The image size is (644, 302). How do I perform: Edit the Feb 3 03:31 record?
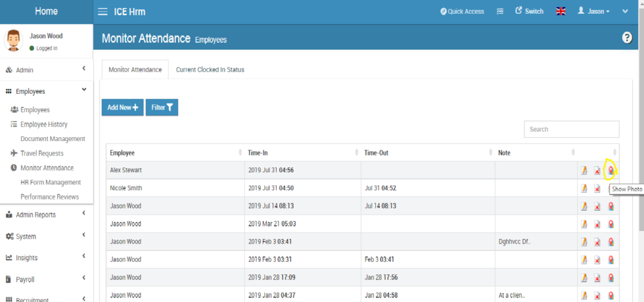click(x=584, y=260)
